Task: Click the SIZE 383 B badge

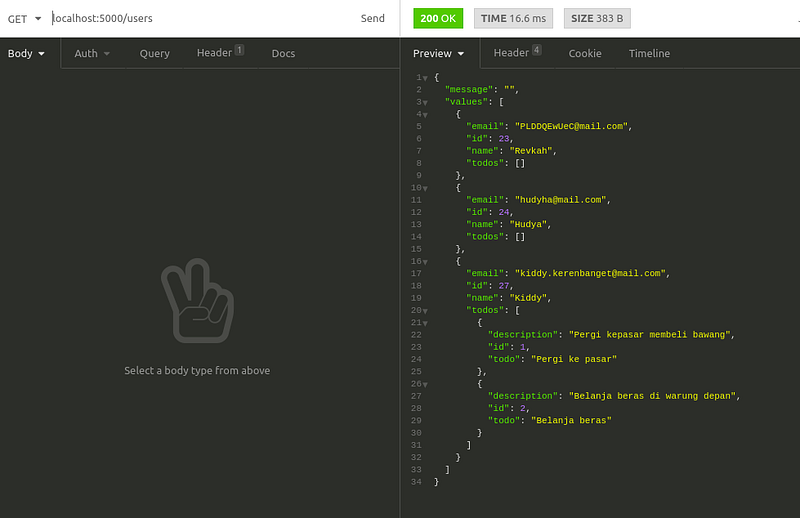Action: pyautogui.click(x=597, y=18)
